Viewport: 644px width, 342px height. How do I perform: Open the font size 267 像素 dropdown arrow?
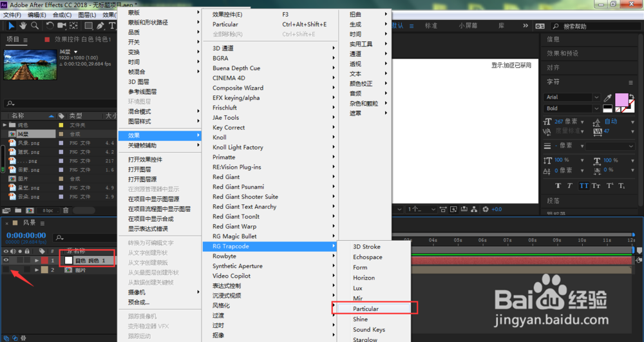click(x=582, y=122)
